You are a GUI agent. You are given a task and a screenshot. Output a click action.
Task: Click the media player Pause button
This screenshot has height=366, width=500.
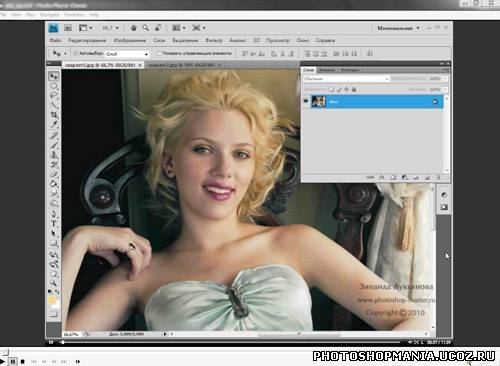pos(13,361)
